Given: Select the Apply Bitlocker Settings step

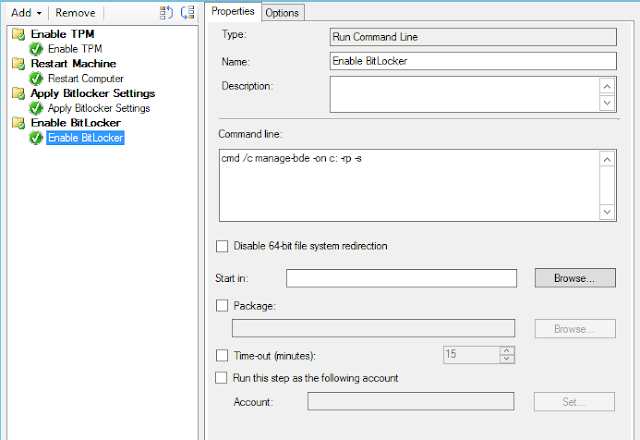Looking at the screenshot, I should tap(98, 108).
